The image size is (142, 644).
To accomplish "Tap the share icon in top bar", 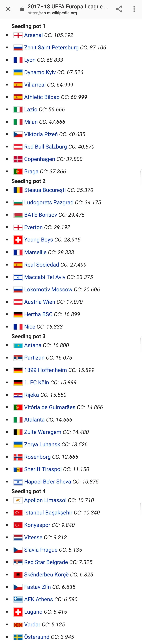I will click(x=119, y=9).
